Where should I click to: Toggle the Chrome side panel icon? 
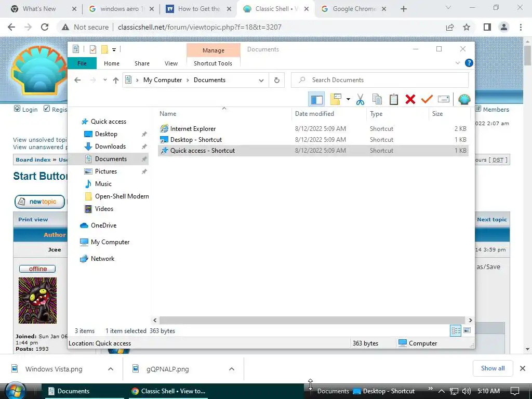(487, 27)
